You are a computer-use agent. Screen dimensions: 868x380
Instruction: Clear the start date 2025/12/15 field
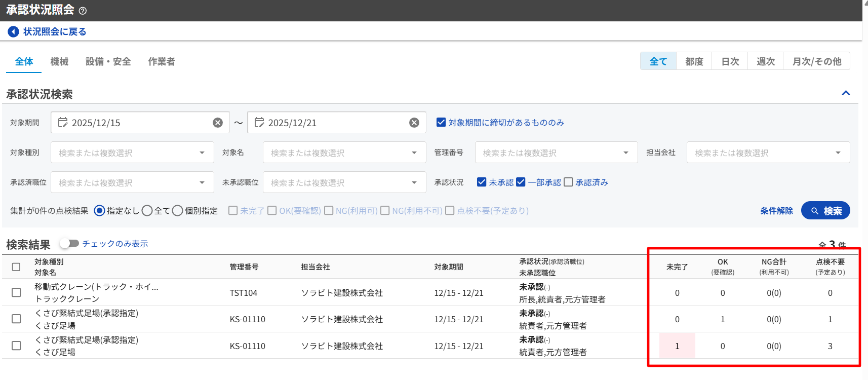(218, 123)
